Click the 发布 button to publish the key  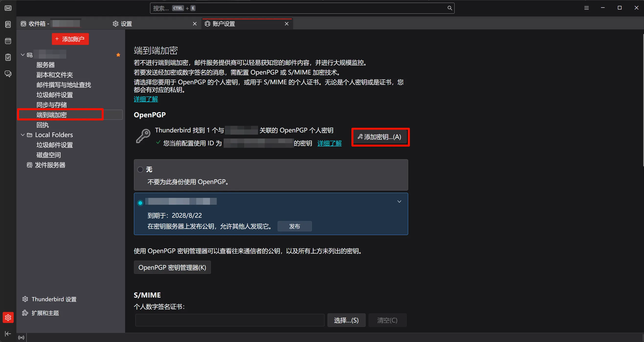click(295, 226)
